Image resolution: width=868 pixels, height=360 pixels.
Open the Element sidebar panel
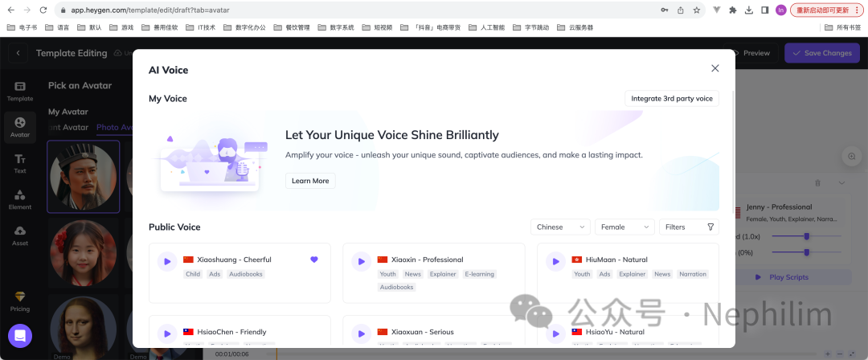pos(20,200)
